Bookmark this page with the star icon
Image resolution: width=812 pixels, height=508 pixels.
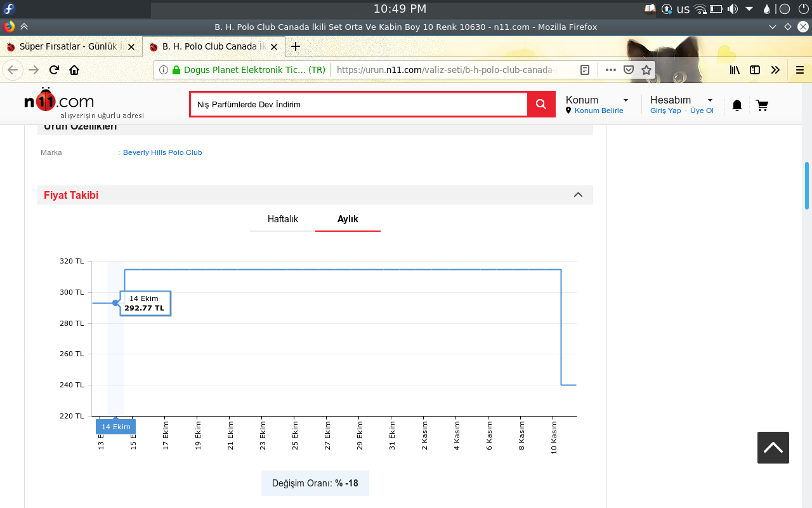(x=646, y=70)
